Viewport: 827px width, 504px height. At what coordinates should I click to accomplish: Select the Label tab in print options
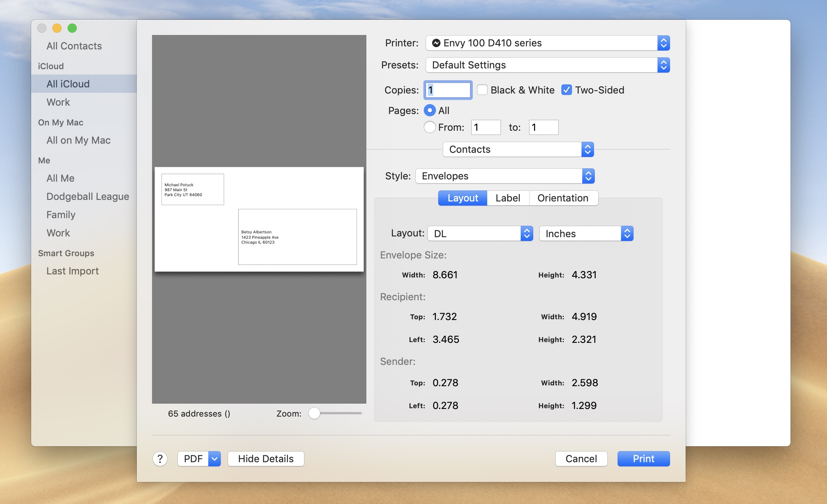point(506,197)
